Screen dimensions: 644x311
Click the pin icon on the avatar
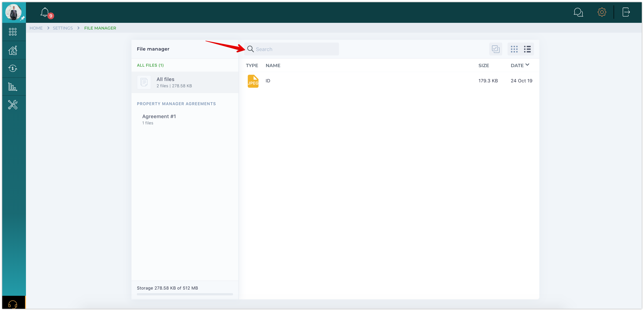point(22,18)
